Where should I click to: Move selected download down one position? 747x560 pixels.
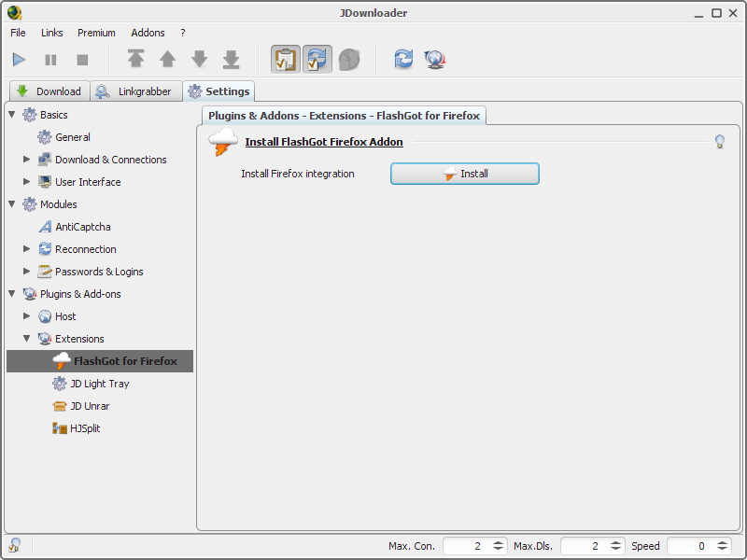pos(199,59)
